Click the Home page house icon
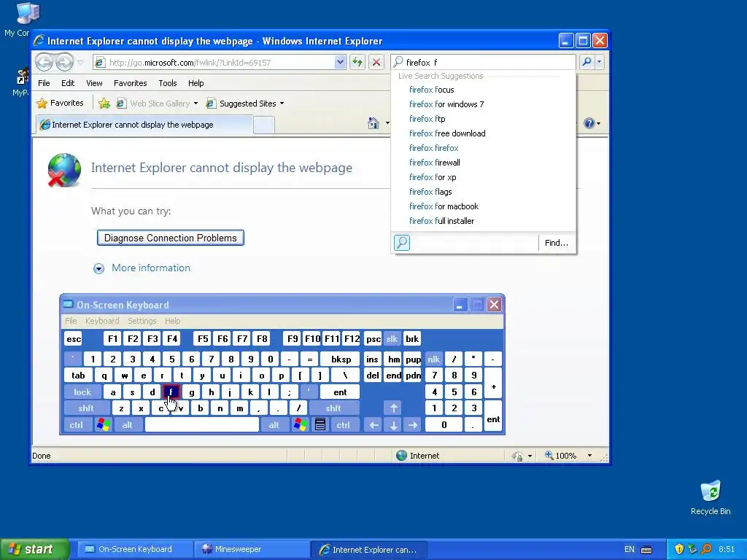747x560 pixels. tap(373, 123)
